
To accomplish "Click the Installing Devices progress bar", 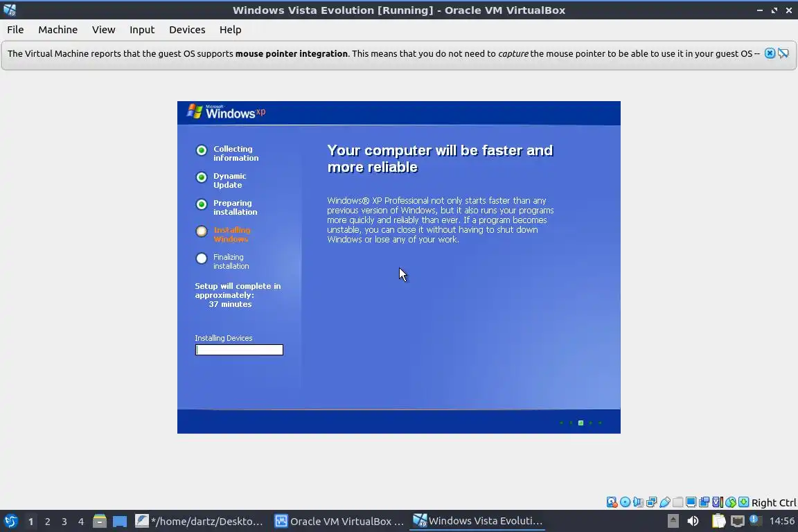I will click(x=239, y=350).
